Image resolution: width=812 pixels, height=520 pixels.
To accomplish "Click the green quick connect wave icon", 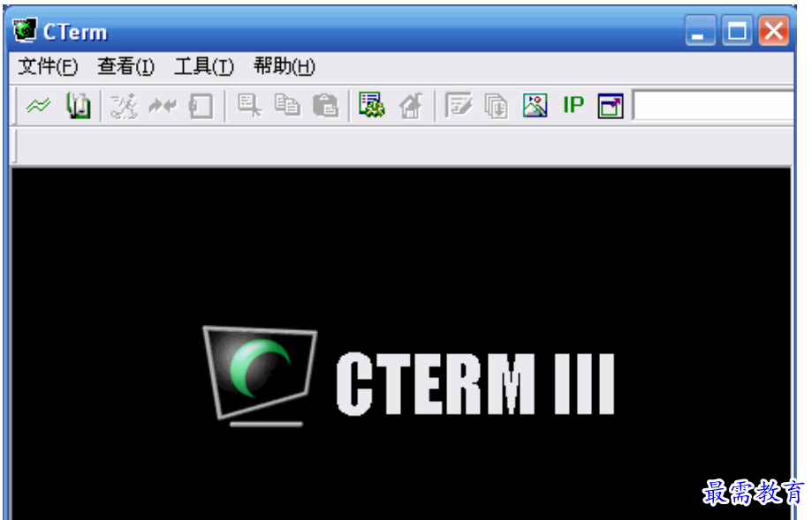I will point(39,106).
